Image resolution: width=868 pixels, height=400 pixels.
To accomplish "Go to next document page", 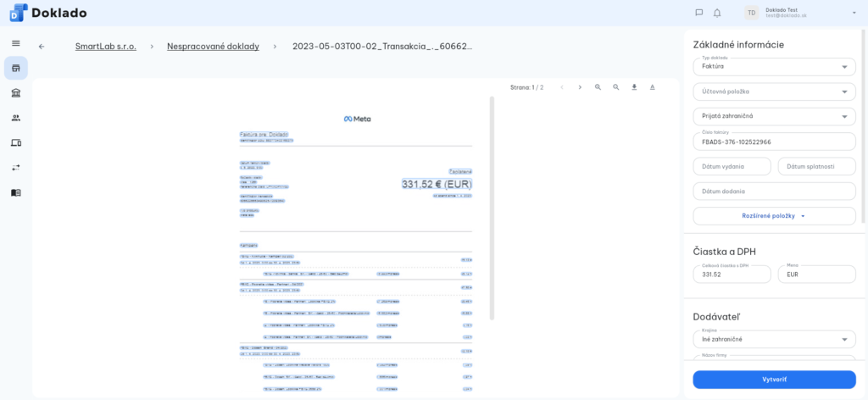I will pos(580,87).
